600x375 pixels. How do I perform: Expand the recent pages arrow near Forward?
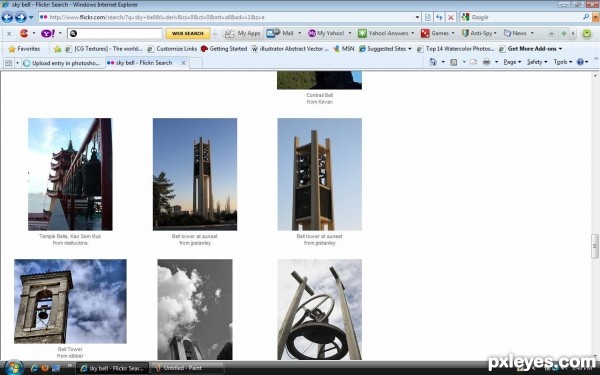31,17
